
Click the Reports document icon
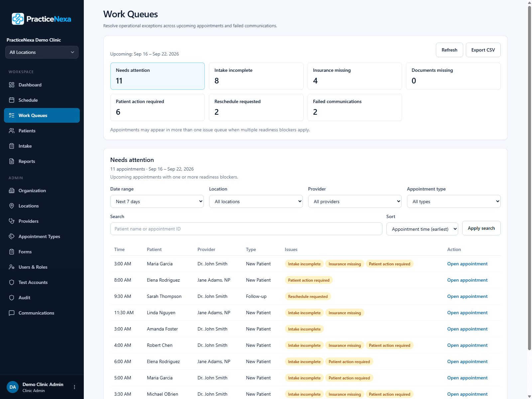pos(12,161)
